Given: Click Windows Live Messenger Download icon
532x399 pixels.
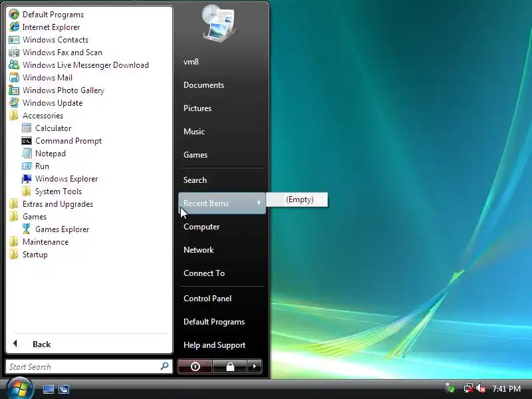Looking at the screenshot, I should [14, 65].
